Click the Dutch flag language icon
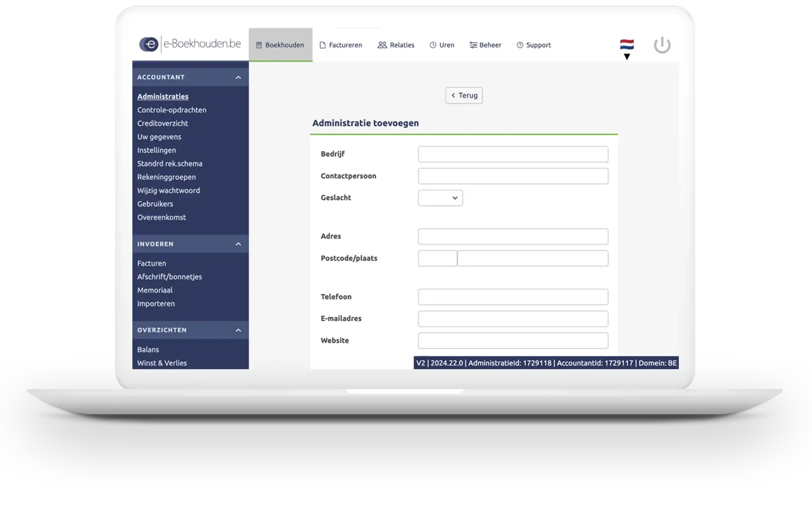812x513 pixels. click(627, 44)
